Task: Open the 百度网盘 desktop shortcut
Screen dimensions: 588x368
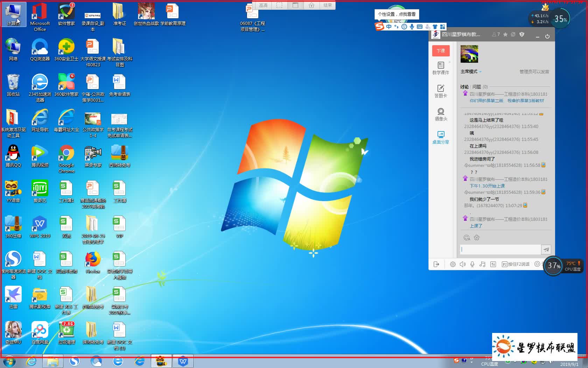Action: pyautogui.click(x=40, y=333)
